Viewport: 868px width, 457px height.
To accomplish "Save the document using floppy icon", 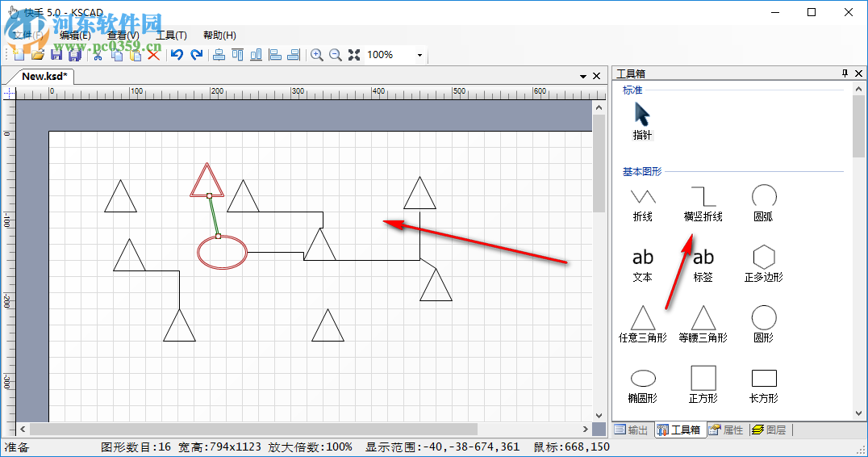I will [x=56, y=55].
